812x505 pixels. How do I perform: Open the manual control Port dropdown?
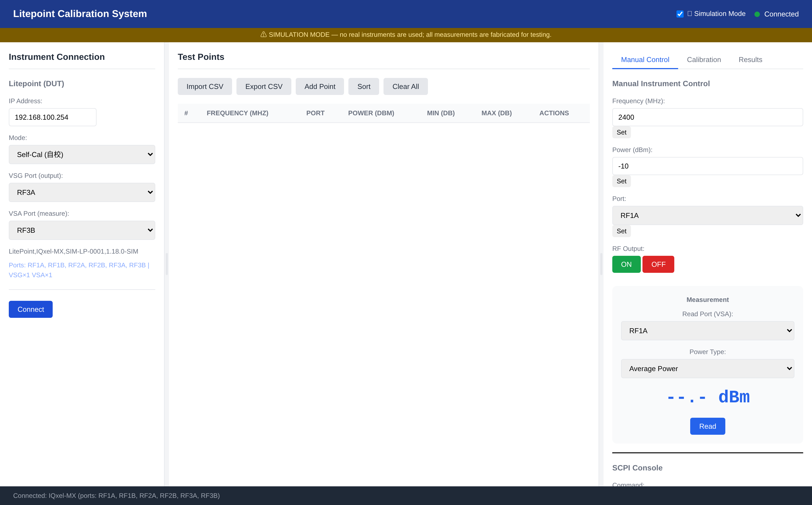[707, 215]
